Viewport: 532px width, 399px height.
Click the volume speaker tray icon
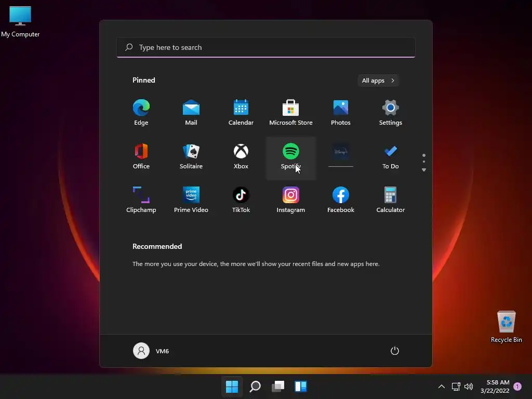click(x=469, y=386)
